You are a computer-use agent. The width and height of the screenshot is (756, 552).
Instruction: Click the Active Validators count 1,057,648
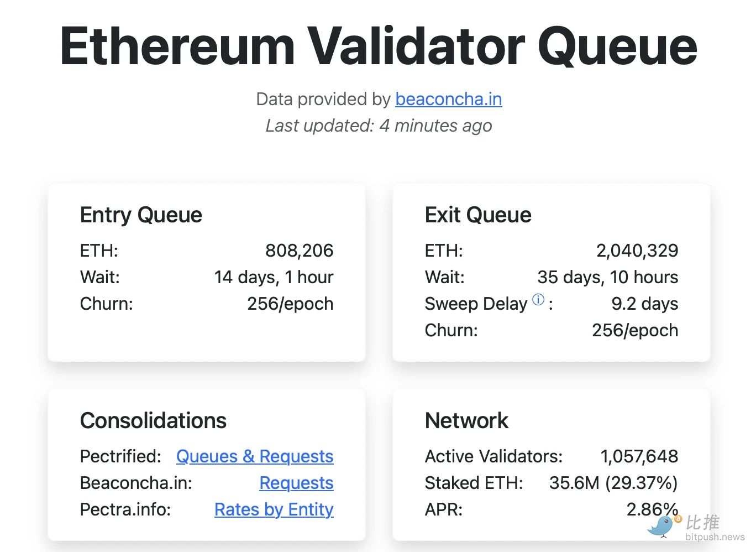[639, 456]
